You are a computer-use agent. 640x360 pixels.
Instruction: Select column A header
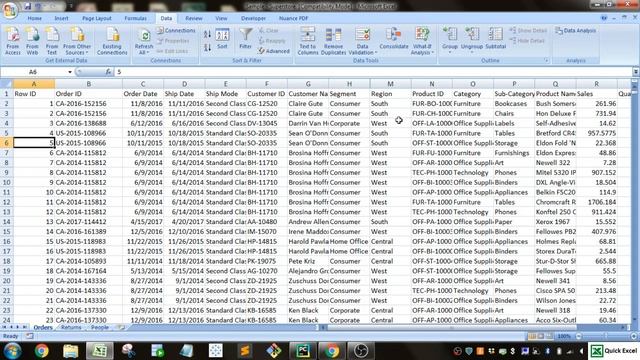pos(34,84)
